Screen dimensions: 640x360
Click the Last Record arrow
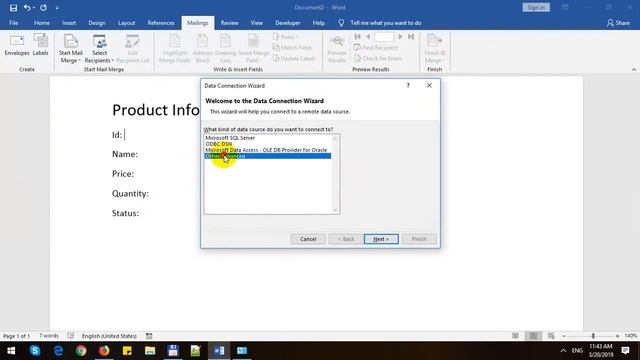click(x=411, y=37)
